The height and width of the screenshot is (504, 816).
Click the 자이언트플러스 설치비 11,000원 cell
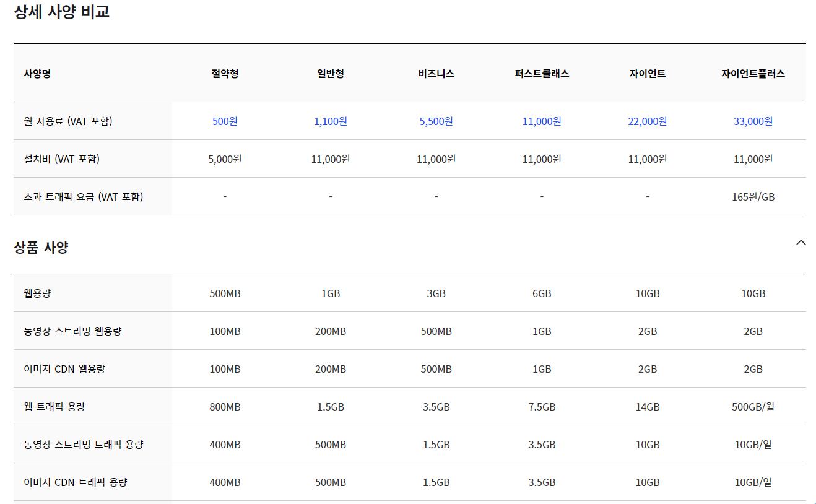pyautogui.click(x=753, y=159)
